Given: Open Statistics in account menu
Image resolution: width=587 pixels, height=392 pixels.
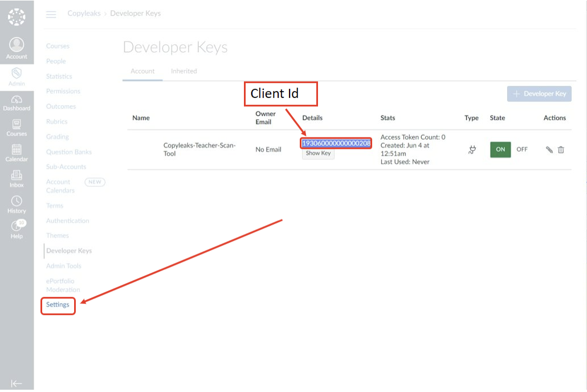Looking at the screenshot, I should click(x=59, y=76).
